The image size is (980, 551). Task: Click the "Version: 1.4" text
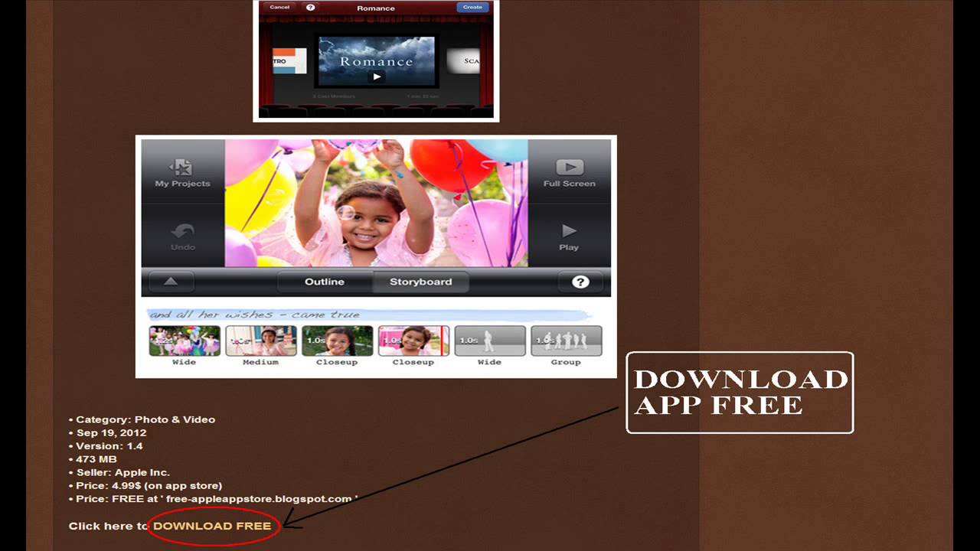pos(106,445)
